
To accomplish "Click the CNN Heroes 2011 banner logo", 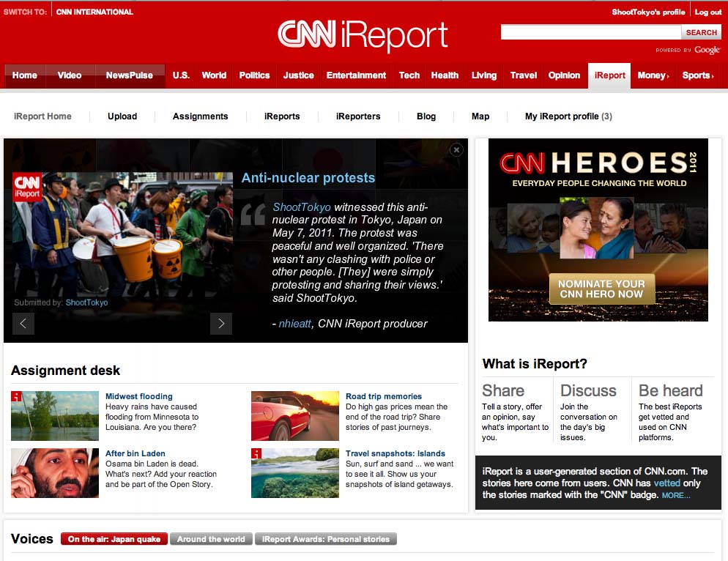I will [x=598, y=163].
